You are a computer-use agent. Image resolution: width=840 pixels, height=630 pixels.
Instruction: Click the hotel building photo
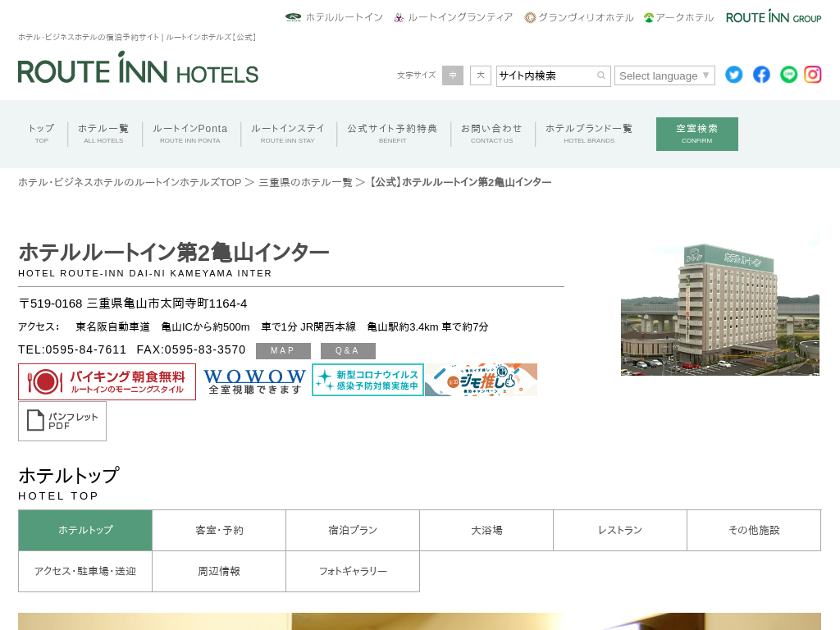click(x=720, y=304)
